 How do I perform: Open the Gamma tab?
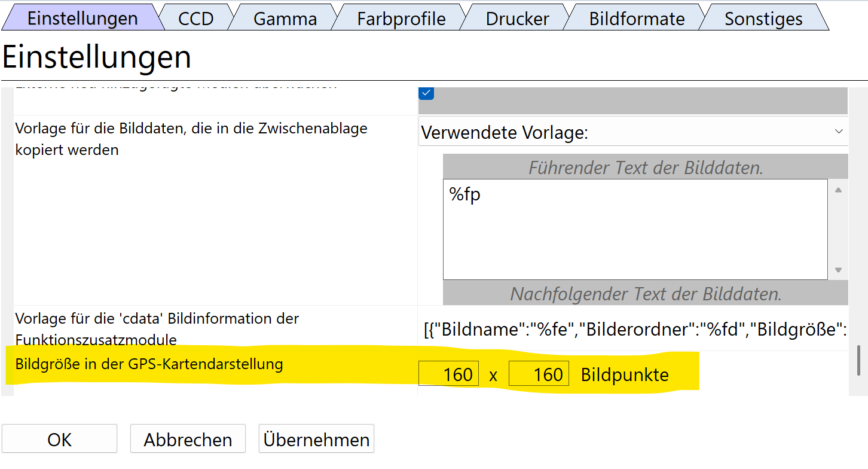click(x=285, y=19)
